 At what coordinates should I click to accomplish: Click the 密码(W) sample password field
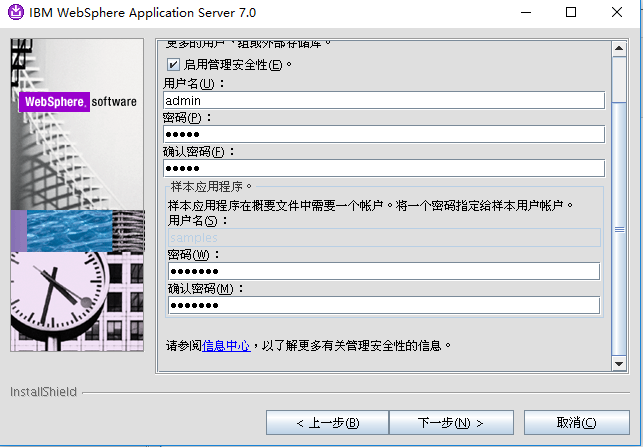384,271
